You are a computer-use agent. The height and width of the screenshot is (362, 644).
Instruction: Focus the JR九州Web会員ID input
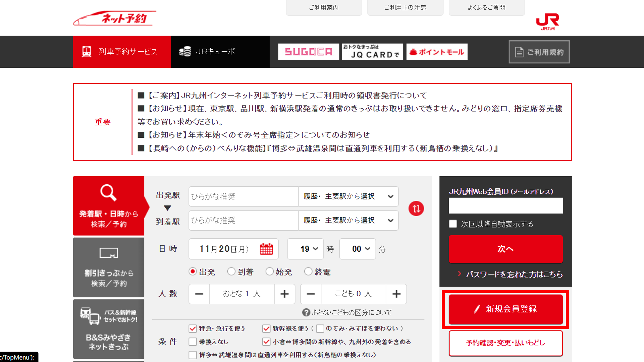pyautogui.click(x=505, y=205)
